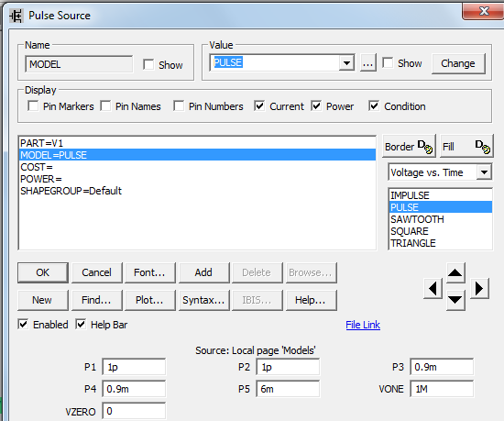
Task: Open the File Link hyperlink
Action: tap(363, 325)
